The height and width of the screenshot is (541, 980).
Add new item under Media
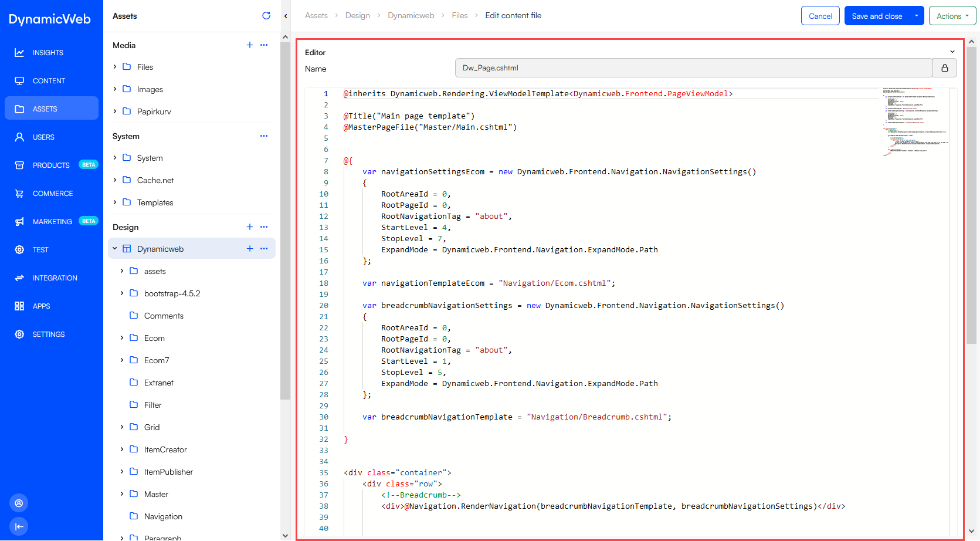pyautogui.click(x=250, y=45)
